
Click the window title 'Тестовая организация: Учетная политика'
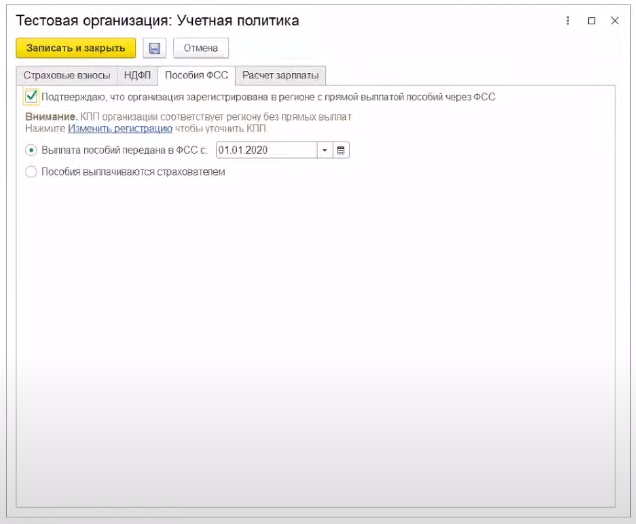157,20
